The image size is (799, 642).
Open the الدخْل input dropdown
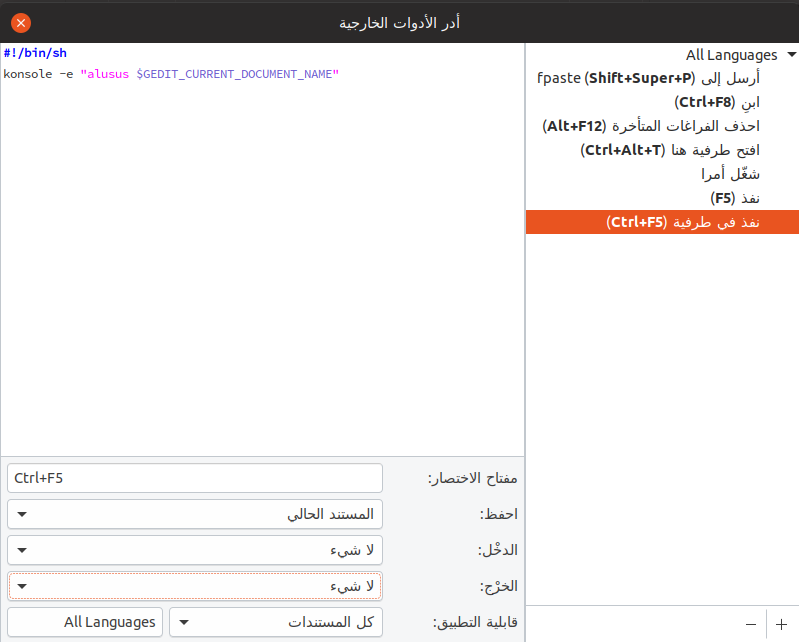point(195,550)
